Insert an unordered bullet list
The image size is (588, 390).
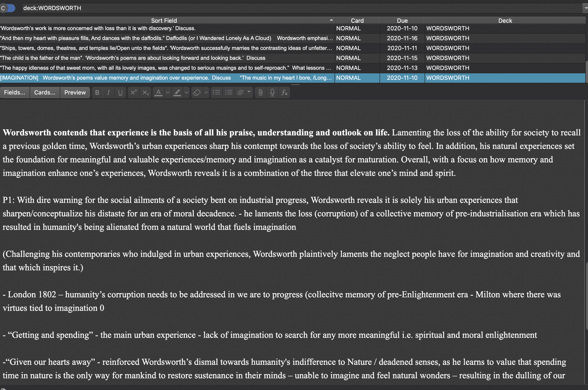pos(216,93)
